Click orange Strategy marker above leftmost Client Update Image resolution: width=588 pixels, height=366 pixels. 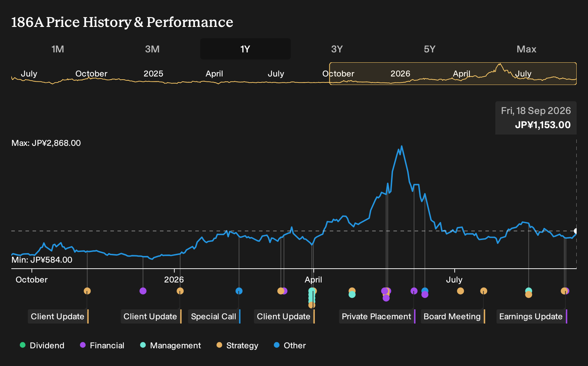(x=87, y=291)
